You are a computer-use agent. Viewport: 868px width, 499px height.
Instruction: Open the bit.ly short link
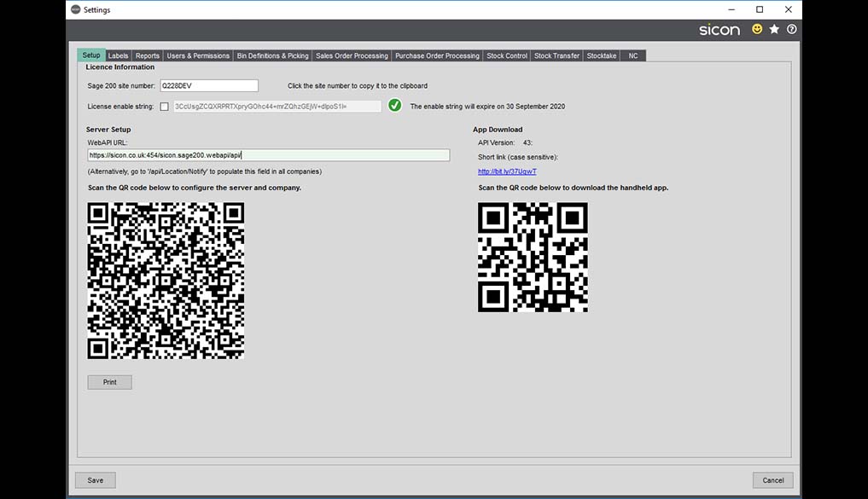click(x=507, y=171)
